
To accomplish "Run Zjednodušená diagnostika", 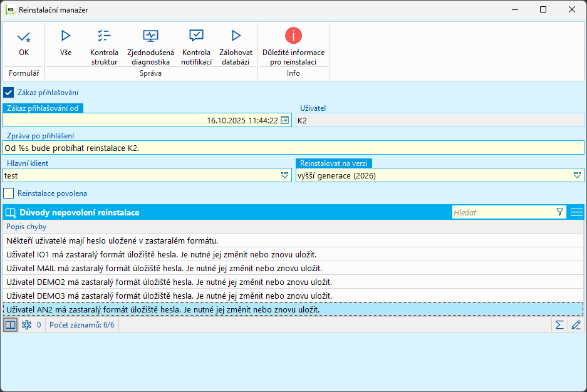I will coord(150,36).
